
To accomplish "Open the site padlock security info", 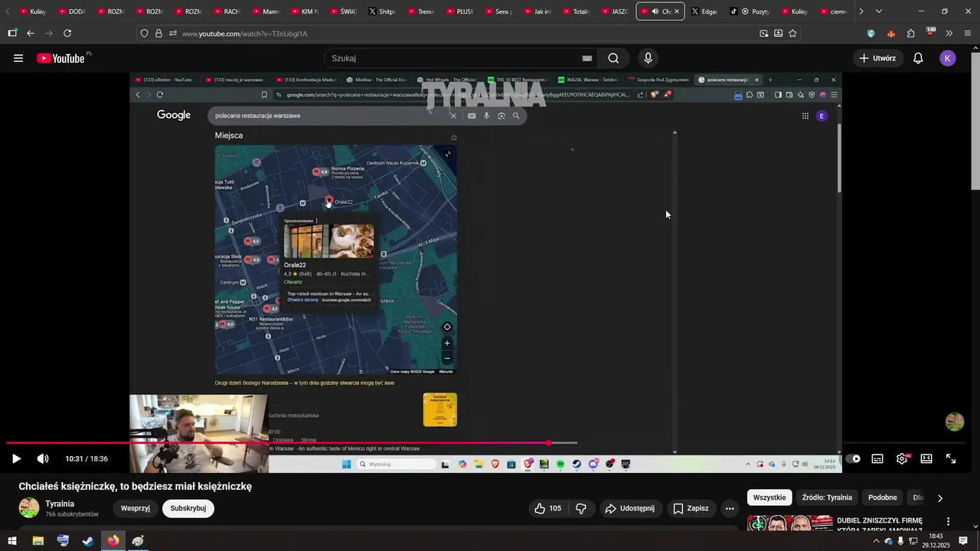I will 158,34.
